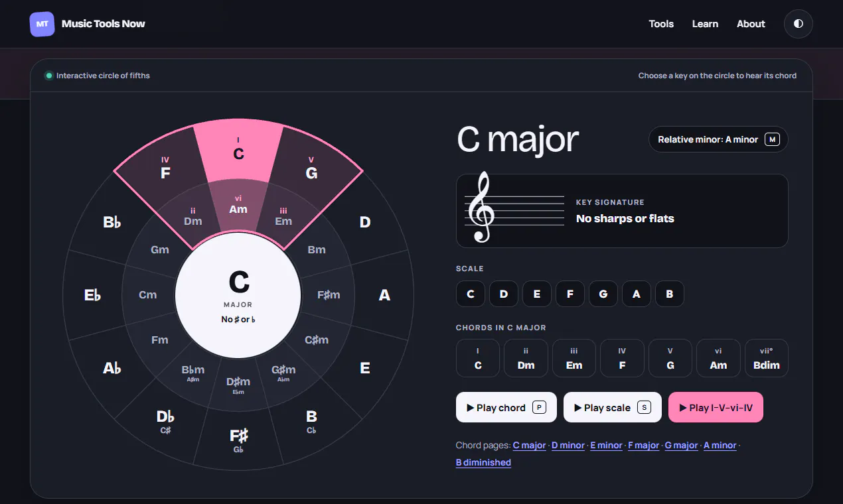
Task: Select the D♭ / C♯ key segment
Action: [165, 420]
